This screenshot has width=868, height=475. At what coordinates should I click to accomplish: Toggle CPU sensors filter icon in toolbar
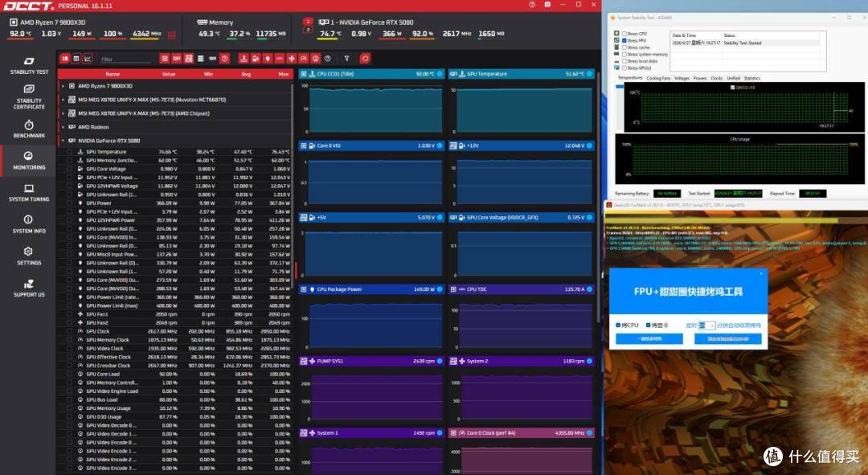pyautogui.click(x=165, y=59)
